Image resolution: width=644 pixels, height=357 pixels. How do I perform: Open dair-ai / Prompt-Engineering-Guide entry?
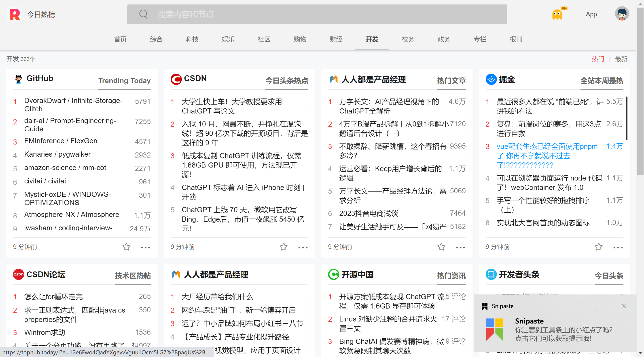point(70,125)
